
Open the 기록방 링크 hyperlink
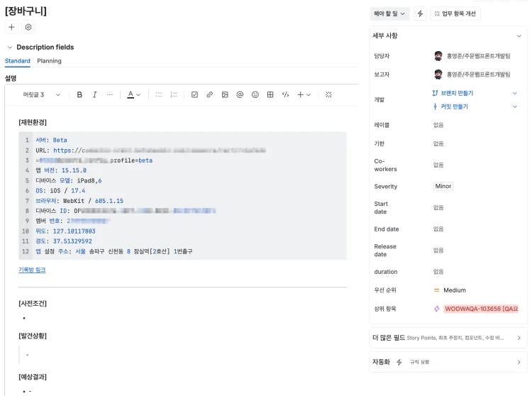click(x=32, y=270)
